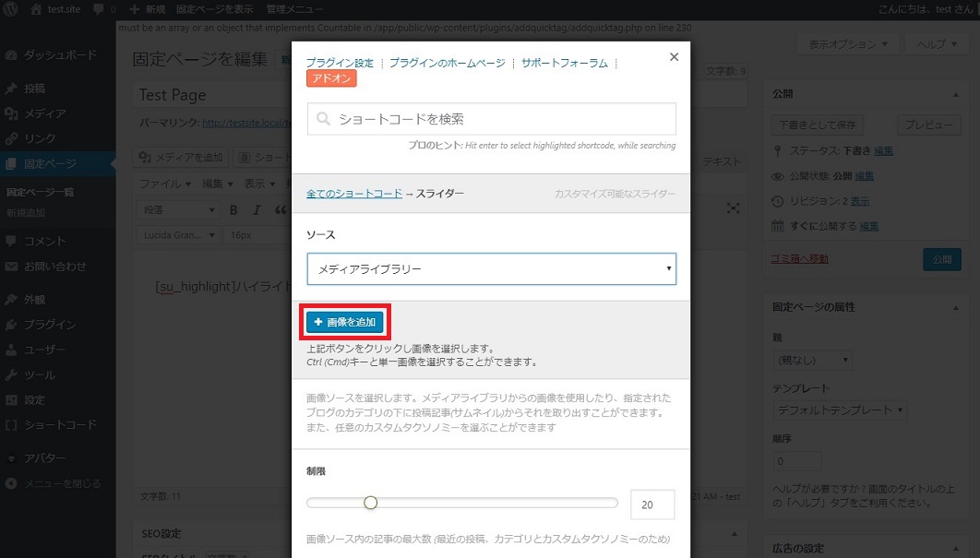The width and height of the screenshot is (980, 558).
Task: Click the 画像を追加 button
Action: [345, 323]
